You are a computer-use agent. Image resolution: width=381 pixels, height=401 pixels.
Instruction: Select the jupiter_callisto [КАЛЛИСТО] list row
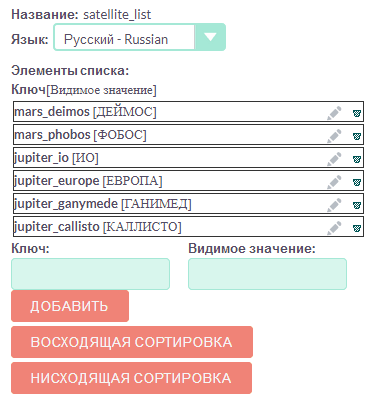pyautogui.click(x=188, y=227)
